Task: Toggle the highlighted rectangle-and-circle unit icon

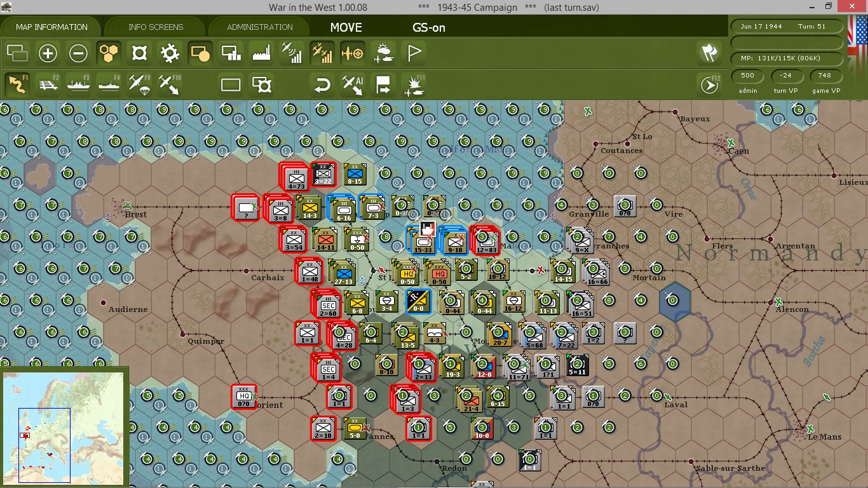Action: [x=200, y=53]
